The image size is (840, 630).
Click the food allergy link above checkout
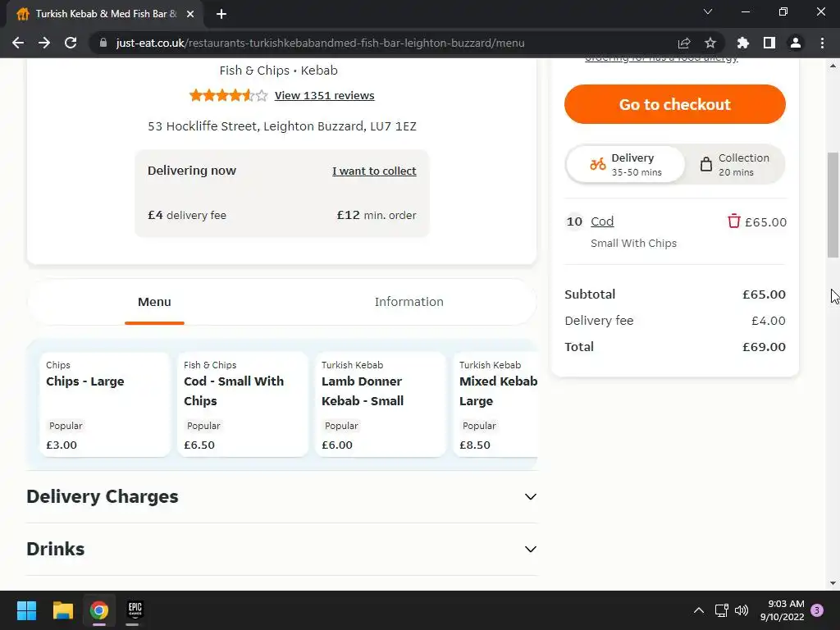[x=661, y=58]
